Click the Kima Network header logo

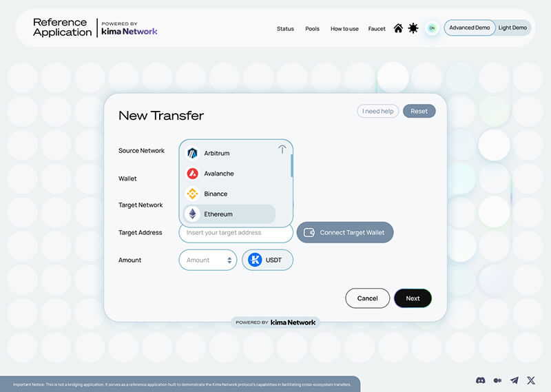click(129, 28)
